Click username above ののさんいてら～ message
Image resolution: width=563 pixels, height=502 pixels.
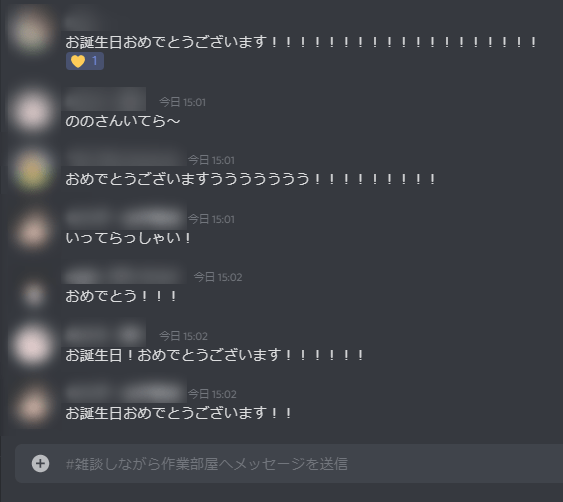click(x=105, y=99)
